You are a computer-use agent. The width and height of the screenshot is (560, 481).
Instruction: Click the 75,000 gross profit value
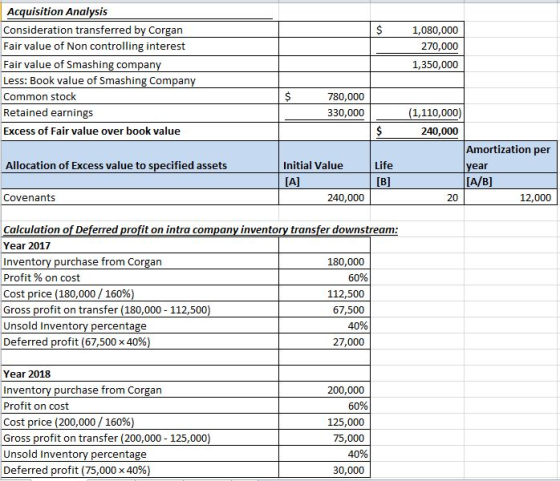click(x=348, y=438)
